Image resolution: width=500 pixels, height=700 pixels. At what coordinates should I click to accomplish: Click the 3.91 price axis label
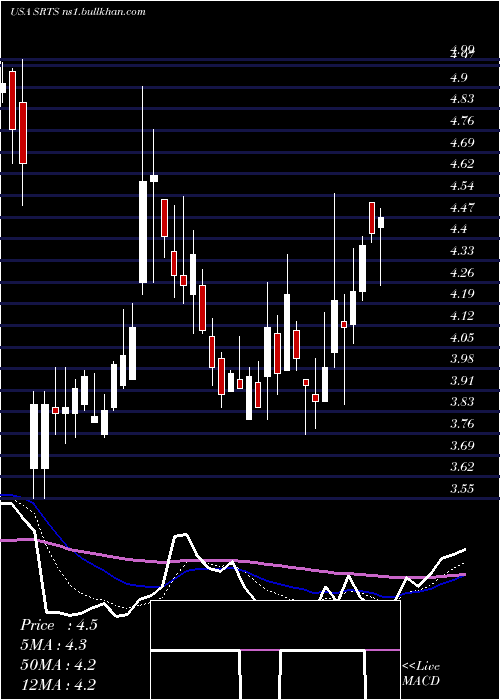(462, 380)
